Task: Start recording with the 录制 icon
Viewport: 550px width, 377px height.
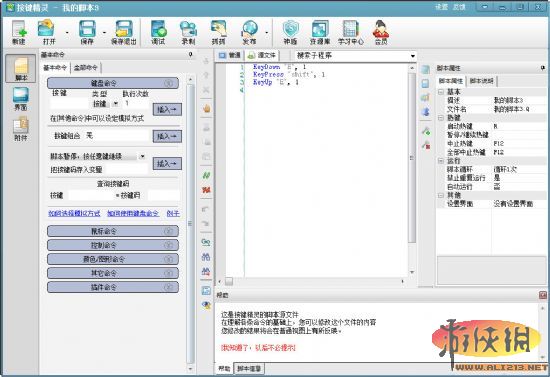Action: tap(188, 32)
